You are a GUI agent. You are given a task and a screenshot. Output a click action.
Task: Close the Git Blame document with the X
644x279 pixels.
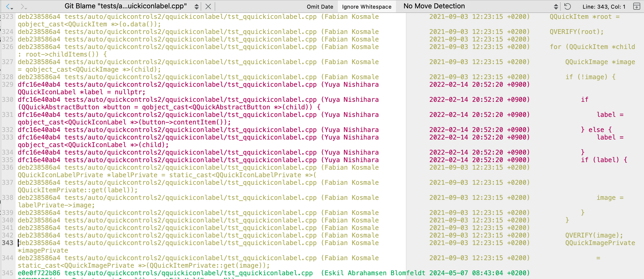[x=208, y=6]
